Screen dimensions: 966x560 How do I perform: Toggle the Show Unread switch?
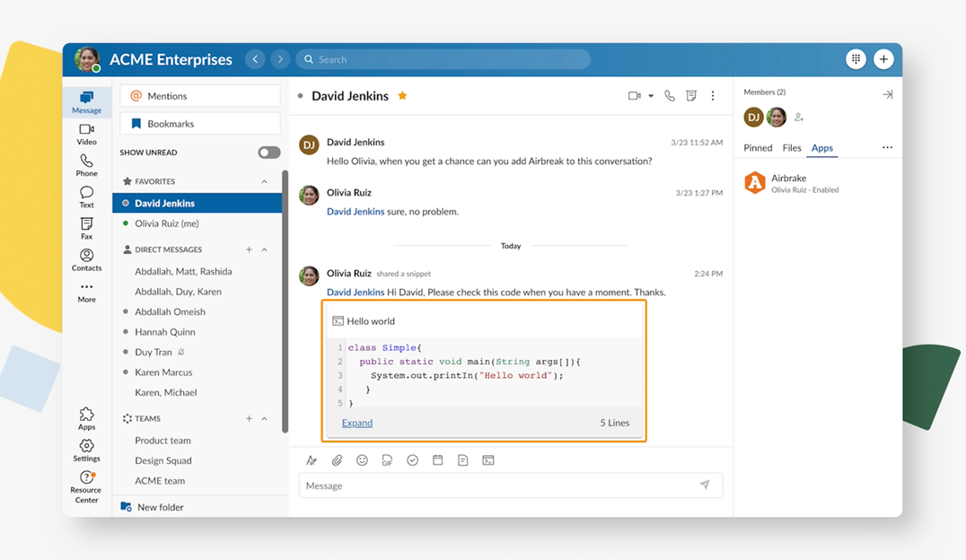(x=268, y=152)
